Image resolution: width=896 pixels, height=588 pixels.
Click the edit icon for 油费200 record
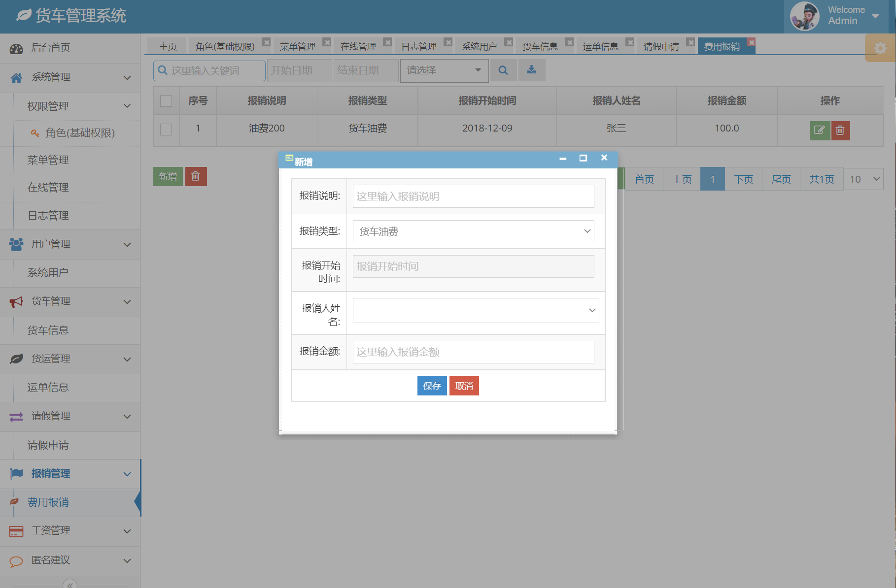coord(820,131)
